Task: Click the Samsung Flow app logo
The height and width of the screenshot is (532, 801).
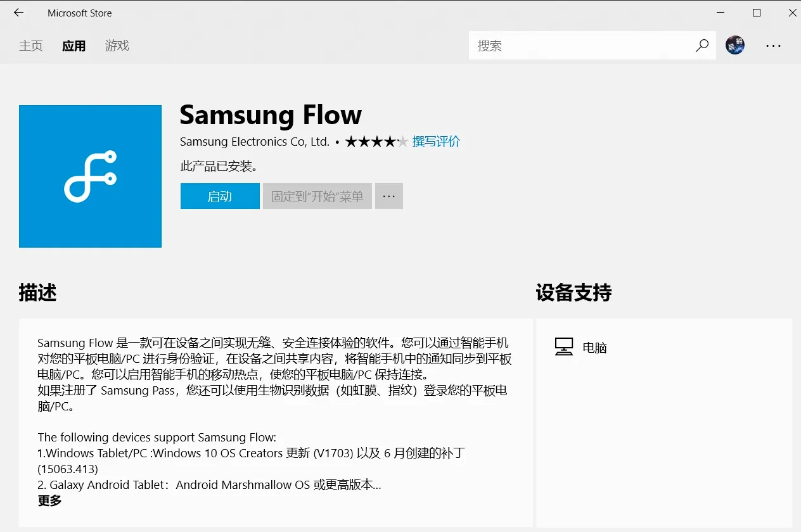Action: click(90, 176)
